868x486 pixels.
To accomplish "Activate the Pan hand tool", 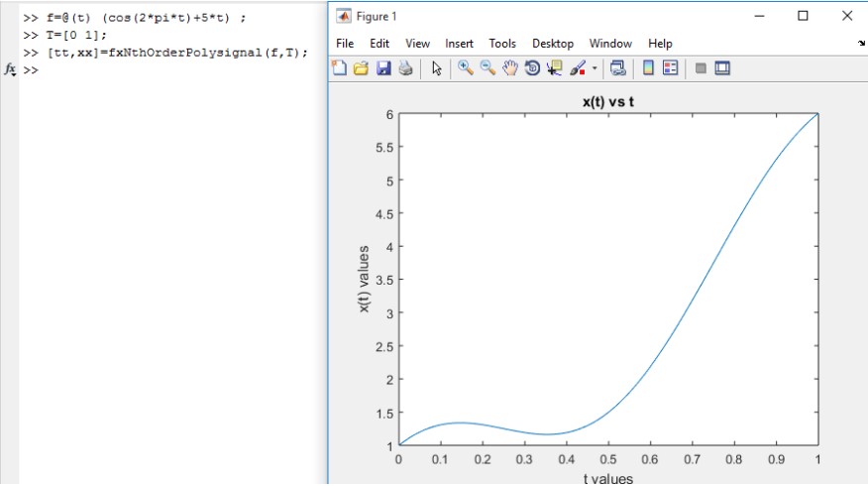I will [x=510, y=68].
